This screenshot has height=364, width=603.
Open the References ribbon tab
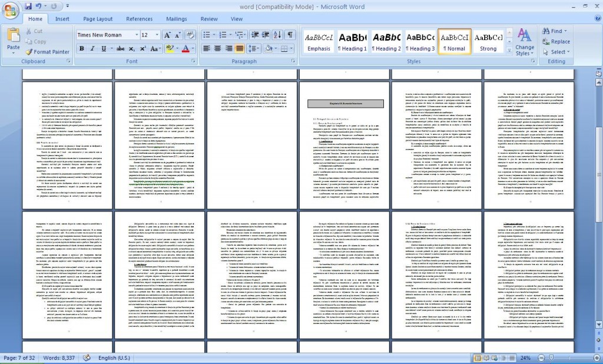[x=139, y=19]
